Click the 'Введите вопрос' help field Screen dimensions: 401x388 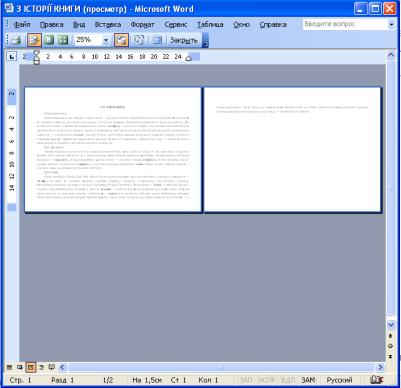point(345,24)
